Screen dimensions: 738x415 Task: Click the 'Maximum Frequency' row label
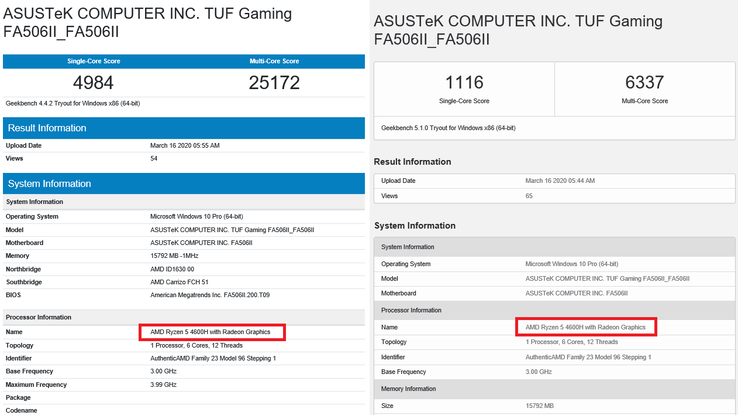pos(36,384)
